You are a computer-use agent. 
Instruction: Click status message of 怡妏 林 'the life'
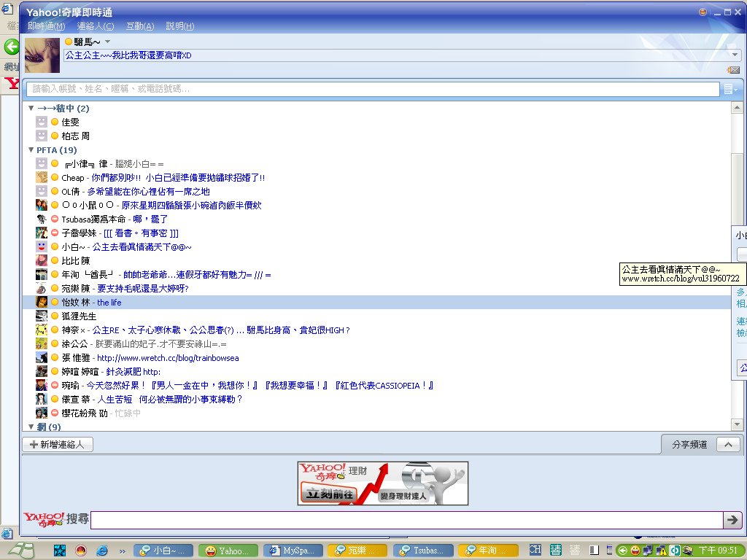click(x=109, y=303)
